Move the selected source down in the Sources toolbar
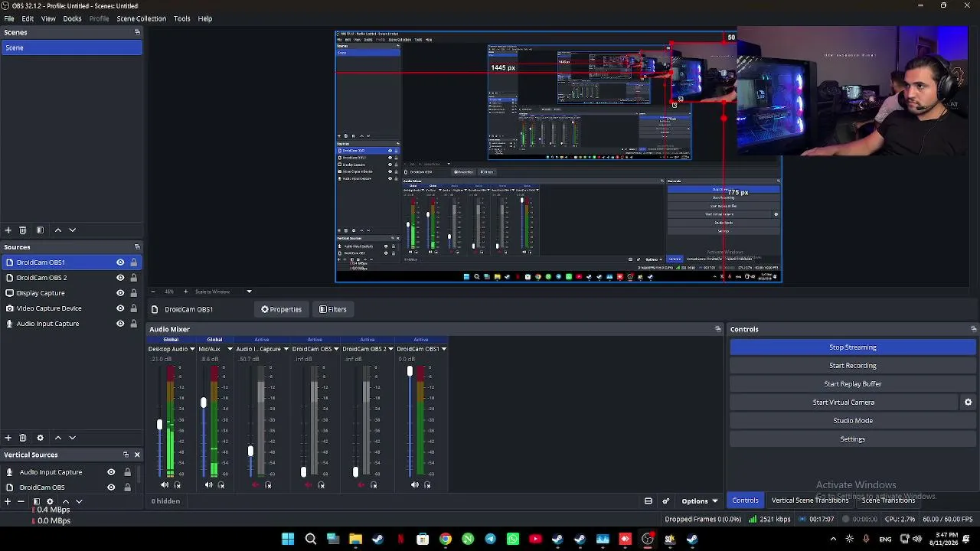Image resolution: width=980 pixels, height=551 pixels. [x=73, y=438]
